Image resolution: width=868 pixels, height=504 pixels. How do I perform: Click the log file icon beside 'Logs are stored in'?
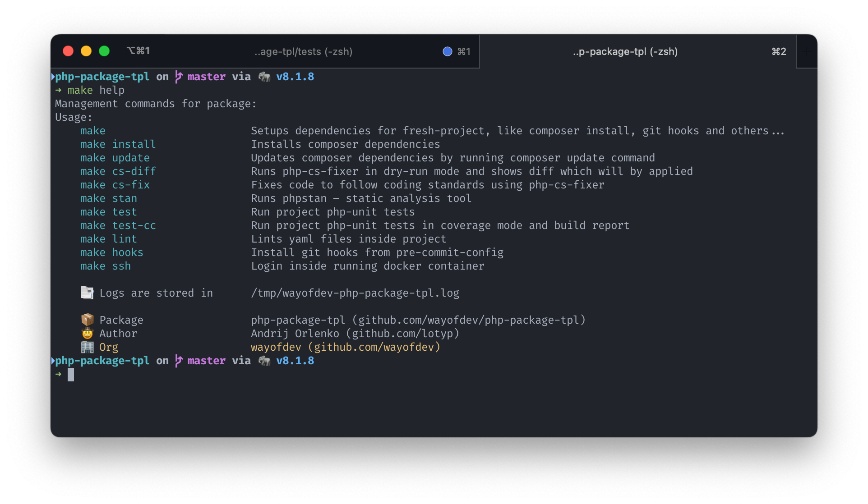(87, 293)
